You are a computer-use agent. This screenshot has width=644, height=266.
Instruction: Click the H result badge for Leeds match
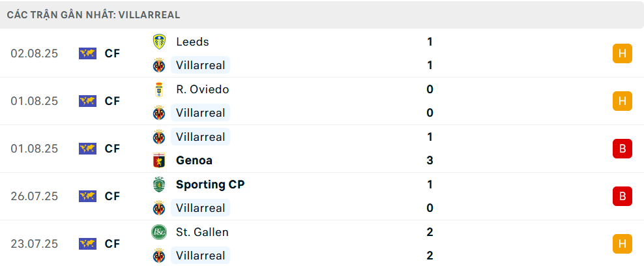pyautogui.click(x=622, y=53)
